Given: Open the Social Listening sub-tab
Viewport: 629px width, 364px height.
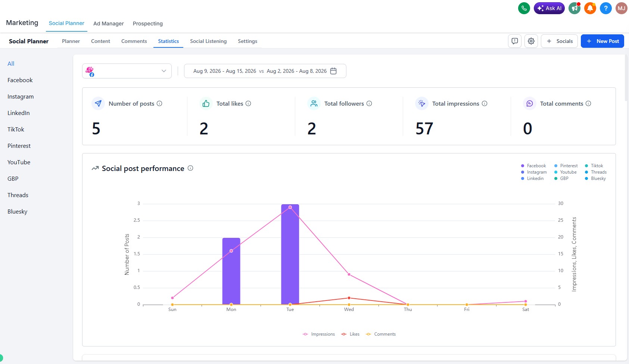Looking at the screenshot, I should (x=208, y=41).
